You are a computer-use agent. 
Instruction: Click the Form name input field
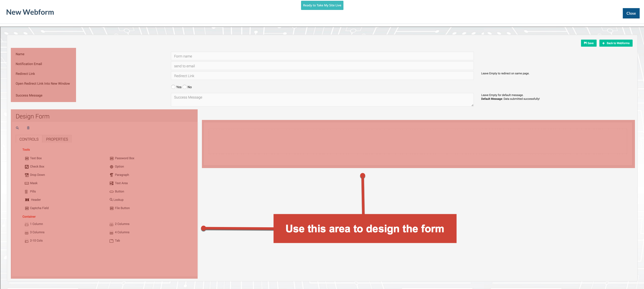click(x=322, y=56)
